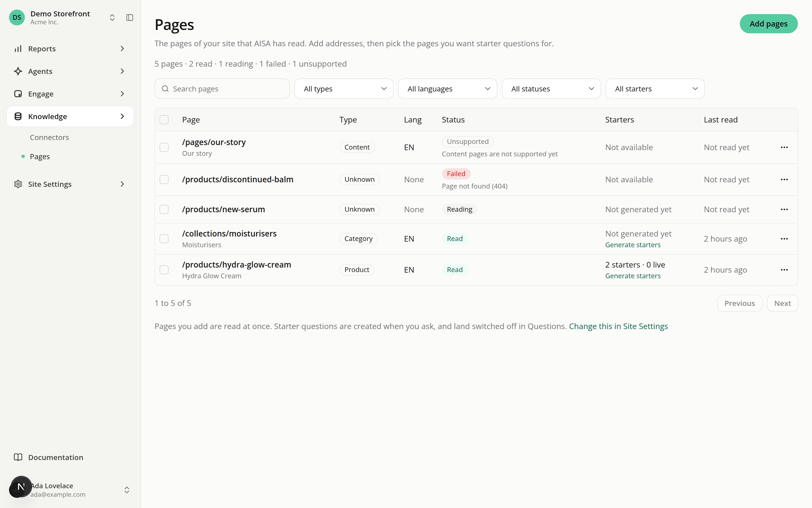
Task: Open row actions for /products/hydra-glow-cream
Action: point(784,270)
